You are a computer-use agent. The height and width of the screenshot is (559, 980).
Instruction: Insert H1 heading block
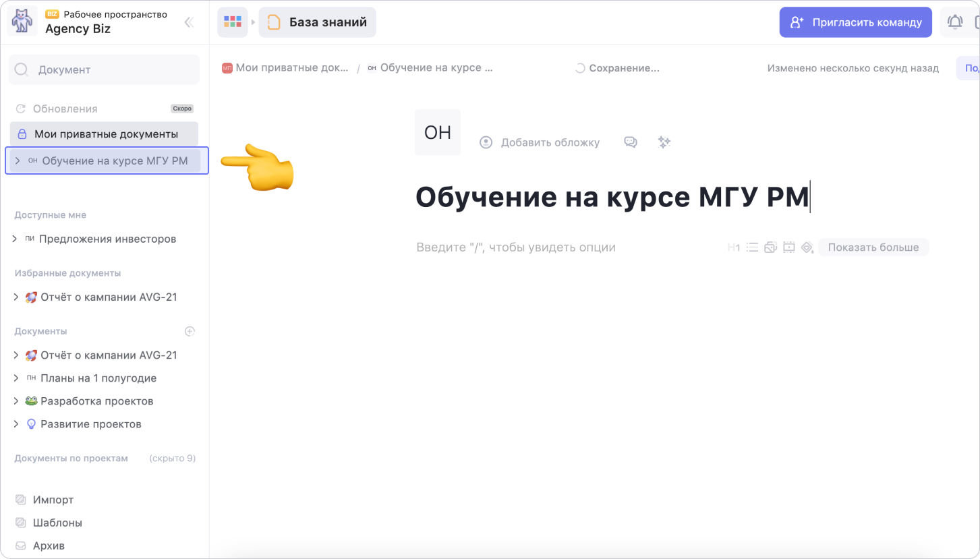[x=734, y=247]
